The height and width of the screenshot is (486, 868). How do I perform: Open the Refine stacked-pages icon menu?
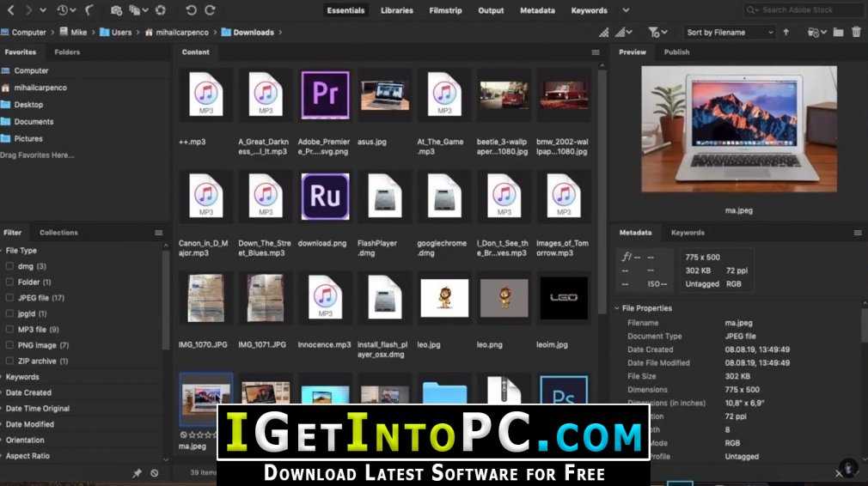(138, 10)
